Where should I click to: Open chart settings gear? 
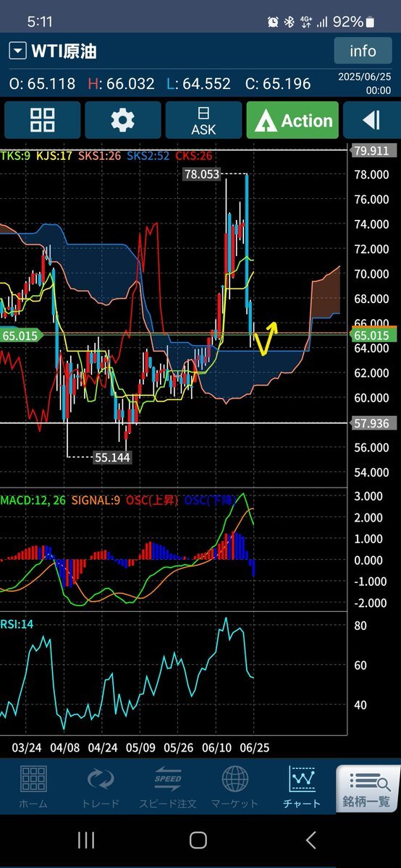click(x=123, y=120)
